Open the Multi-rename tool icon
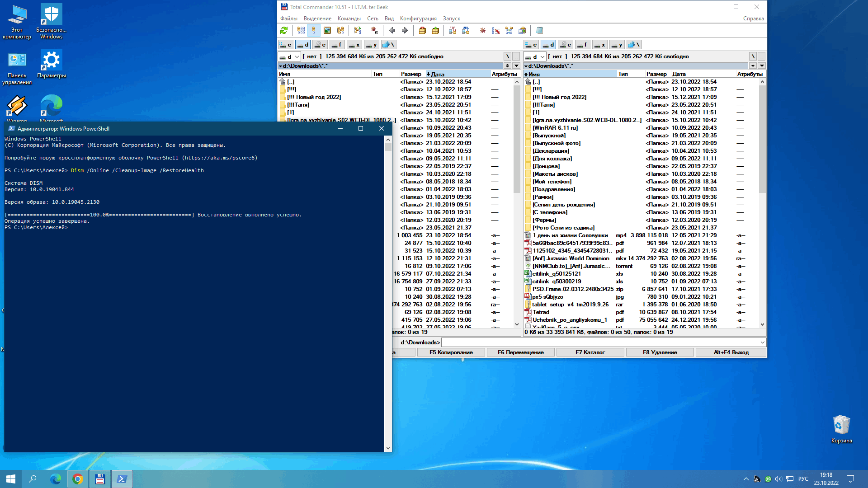 coord(496,30)
